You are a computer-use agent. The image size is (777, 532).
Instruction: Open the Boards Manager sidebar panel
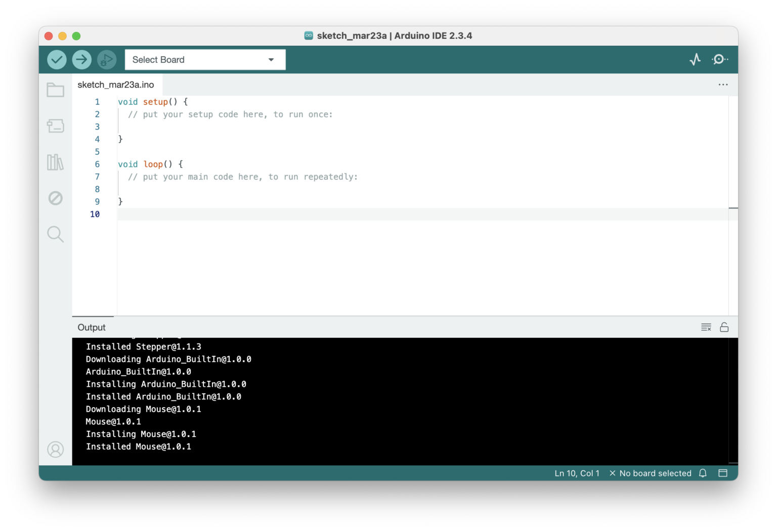(x=55, y=126)
